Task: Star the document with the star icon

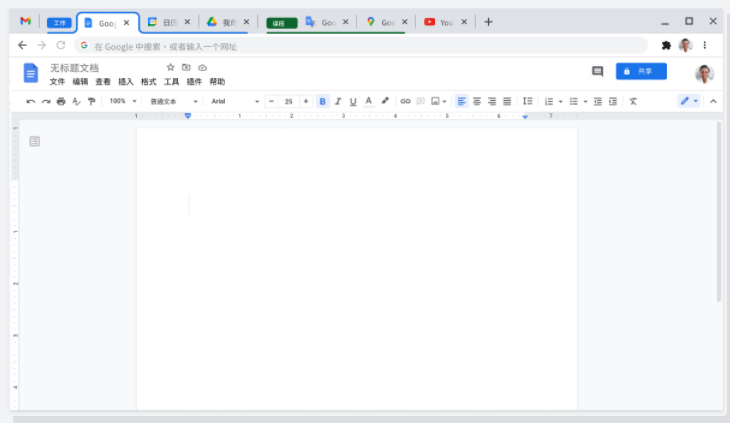Action: [x=170, y=67]
